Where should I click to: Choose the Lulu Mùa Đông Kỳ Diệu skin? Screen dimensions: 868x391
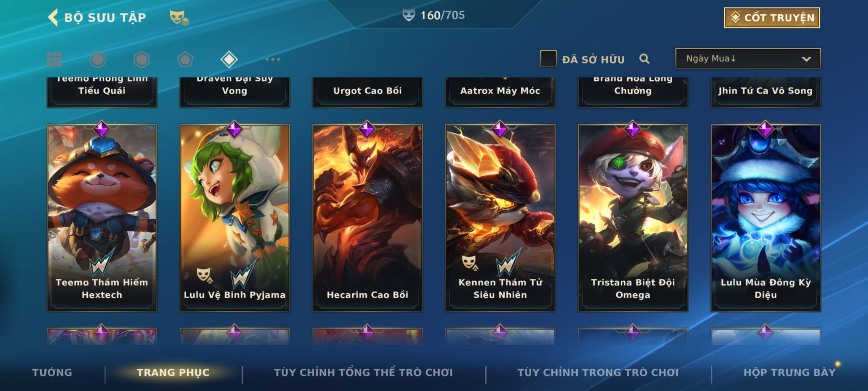[x=766, y=218]
